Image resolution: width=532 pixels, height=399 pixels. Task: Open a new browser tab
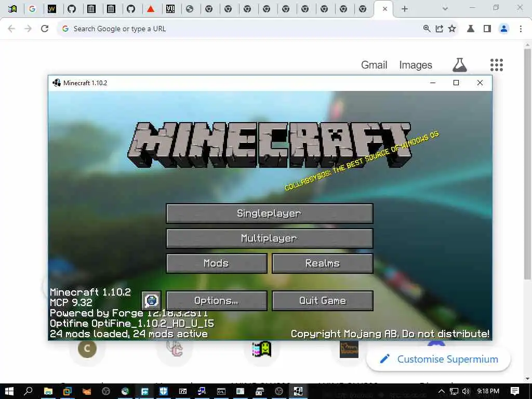tap(404, 9)
